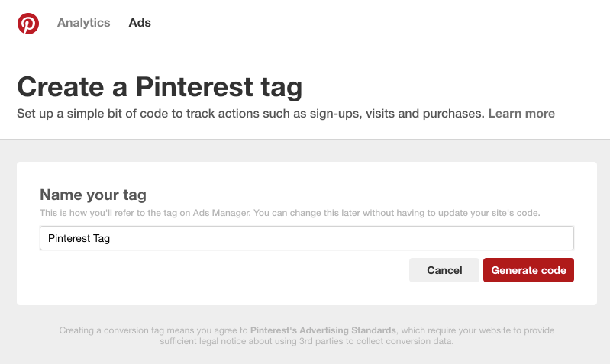Click the Cancel button

pyautogui.click(x=444, y=270)
